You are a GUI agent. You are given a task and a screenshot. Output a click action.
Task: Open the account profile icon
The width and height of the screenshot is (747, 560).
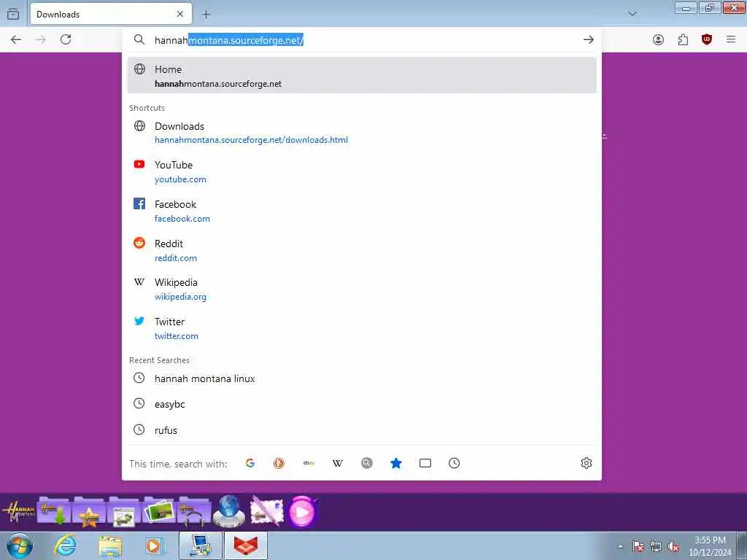[x=659, y=39]
